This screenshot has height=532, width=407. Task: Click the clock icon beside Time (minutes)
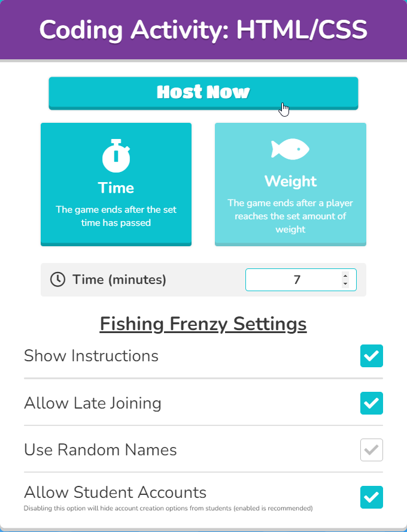pos(57,279)
